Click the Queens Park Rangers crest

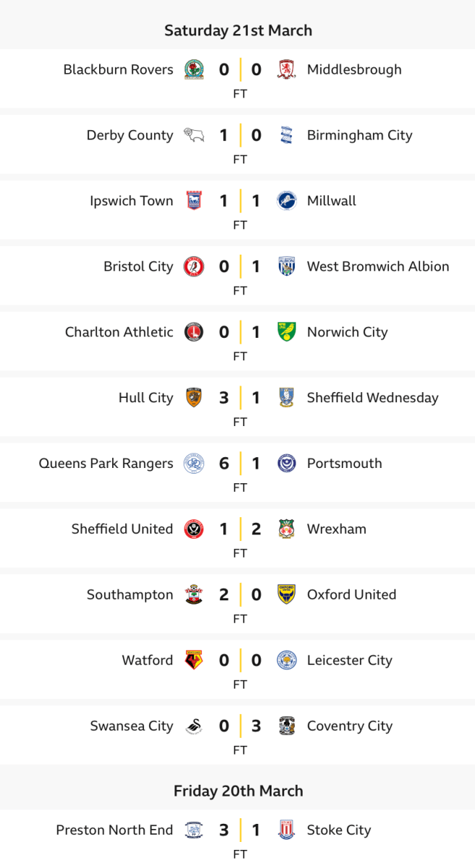(x=193, y=464)
